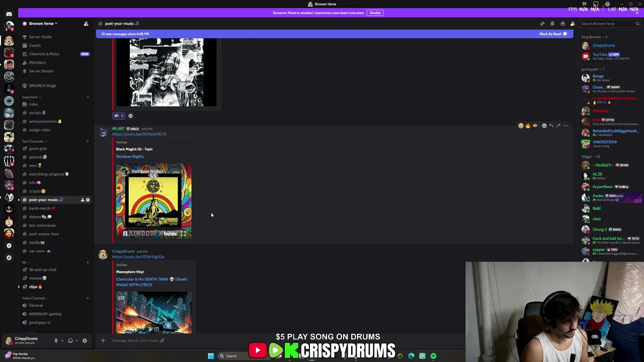The image size is (644, 362).
Task: Disable Streamer Mode button
Action: coord(375,13)
